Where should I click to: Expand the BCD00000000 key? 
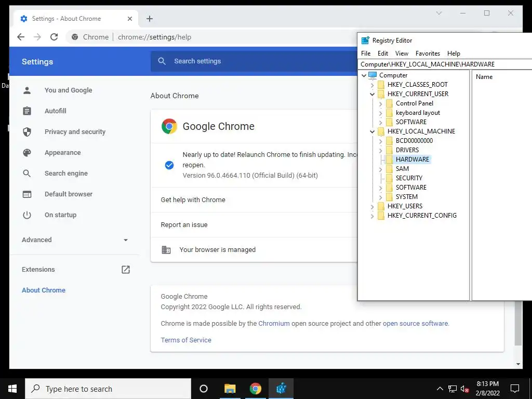381,141
